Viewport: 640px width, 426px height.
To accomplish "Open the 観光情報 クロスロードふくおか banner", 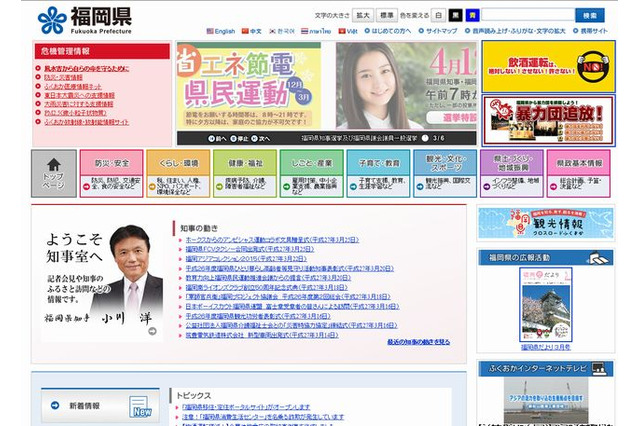I will click(546, 223).
